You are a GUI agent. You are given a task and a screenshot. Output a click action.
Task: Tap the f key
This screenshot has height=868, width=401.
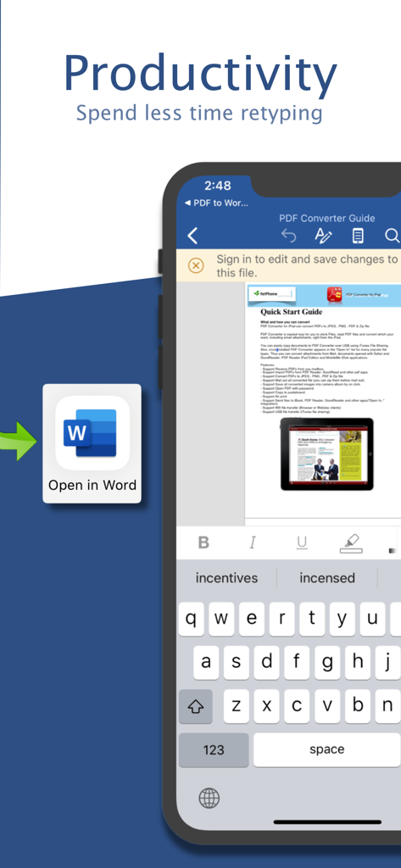[x=297, y=662]
